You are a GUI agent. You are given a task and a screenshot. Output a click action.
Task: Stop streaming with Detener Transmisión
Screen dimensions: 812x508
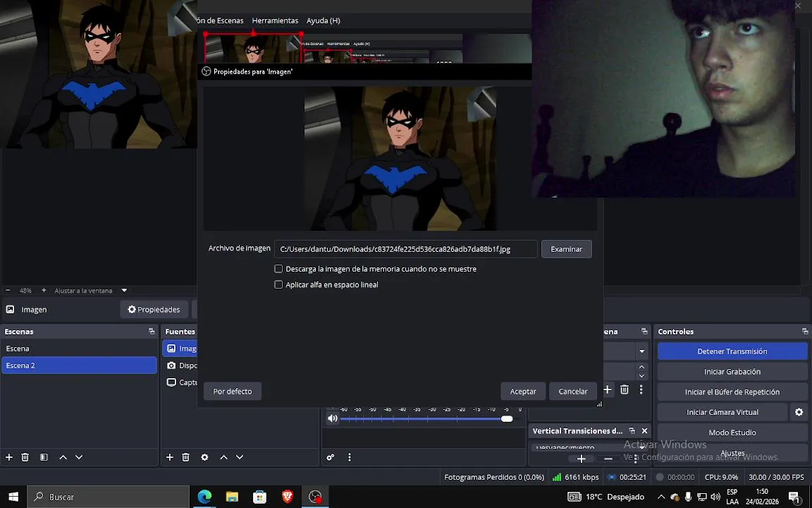(x=732, y=351)
